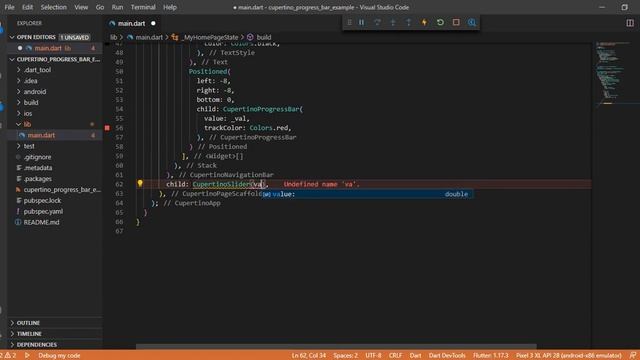Screen dimensions: 640x360
Task: Expand the Dependencies panel
Action: pyautogui.click(x=54, y=344)
